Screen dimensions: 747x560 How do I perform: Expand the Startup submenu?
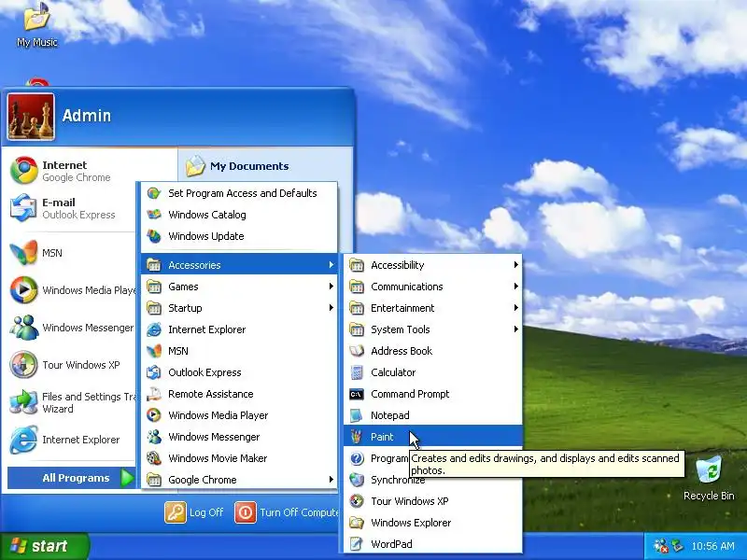pos(239,308)
